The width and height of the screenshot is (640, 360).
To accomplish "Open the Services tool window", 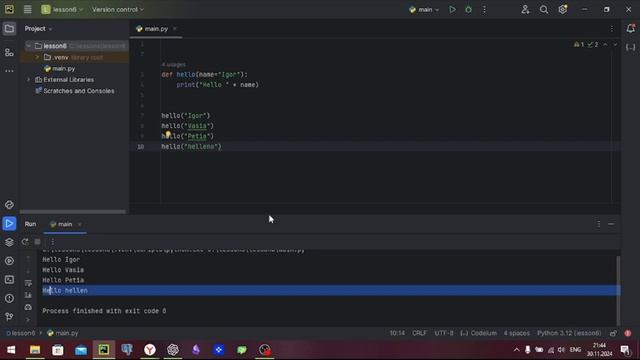I will pyautogui.click(x=9, y=261).
